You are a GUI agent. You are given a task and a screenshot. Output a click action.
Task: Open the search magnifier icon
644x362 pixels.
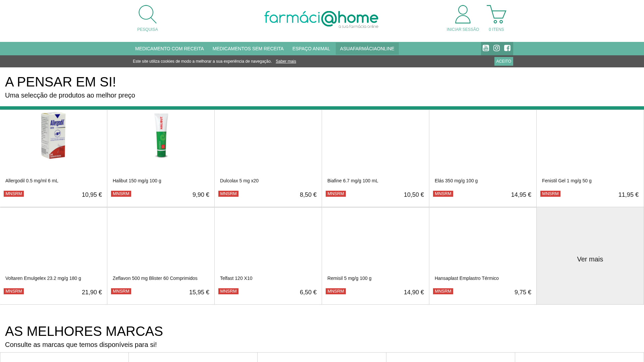tap(148, 14)
